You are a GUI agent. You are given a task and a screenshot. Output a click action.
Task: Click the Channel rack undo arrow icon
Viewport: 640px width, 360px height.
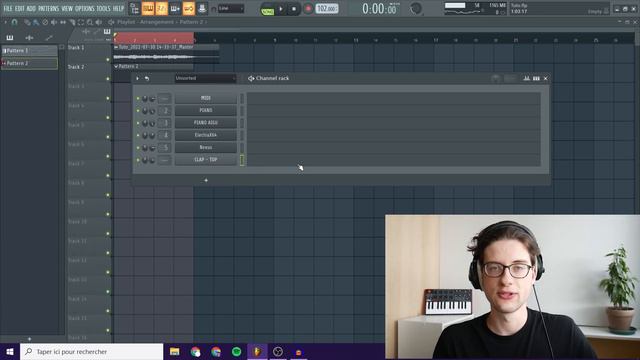tap(147, 78)
